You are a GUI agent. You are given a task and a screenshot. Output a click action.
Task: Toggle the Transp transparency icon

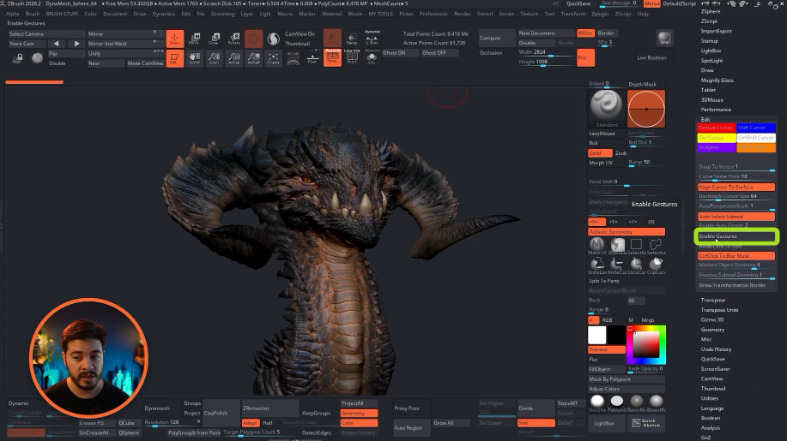(x=352, y=39)
